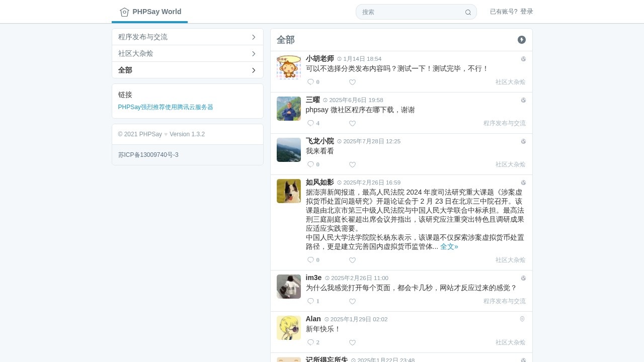Viewport: 644px width, 362px height.
Task: Select the 全部 category in sidebar
Action: point(125,70)
